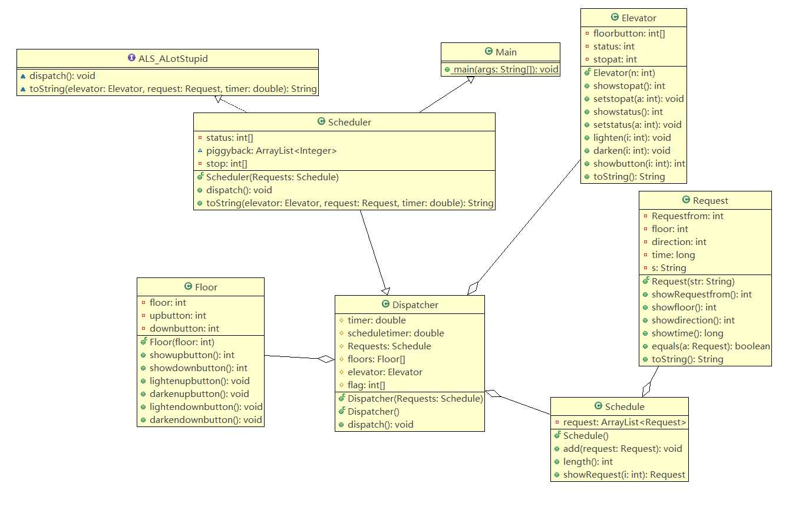Image resolution: width=812 pixels, height=516 pixels.
Task: Click the class icon next to Floor title
Action: pos(188,286)
